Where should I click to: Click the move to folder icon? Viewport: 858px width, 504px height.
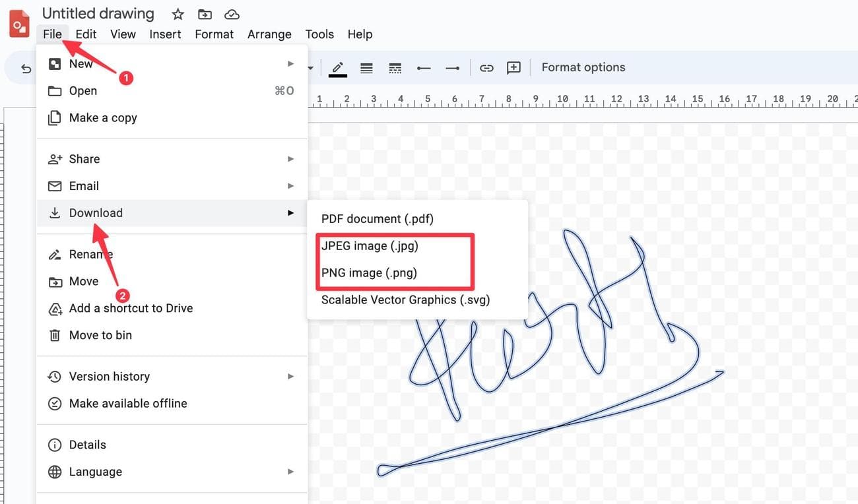tap(205, 14)
